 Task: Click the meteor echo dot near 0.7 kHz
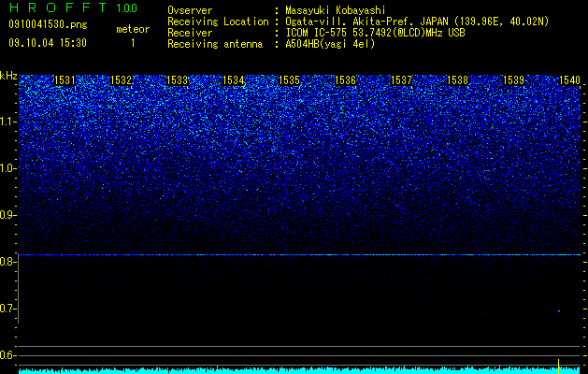point(559,311)
